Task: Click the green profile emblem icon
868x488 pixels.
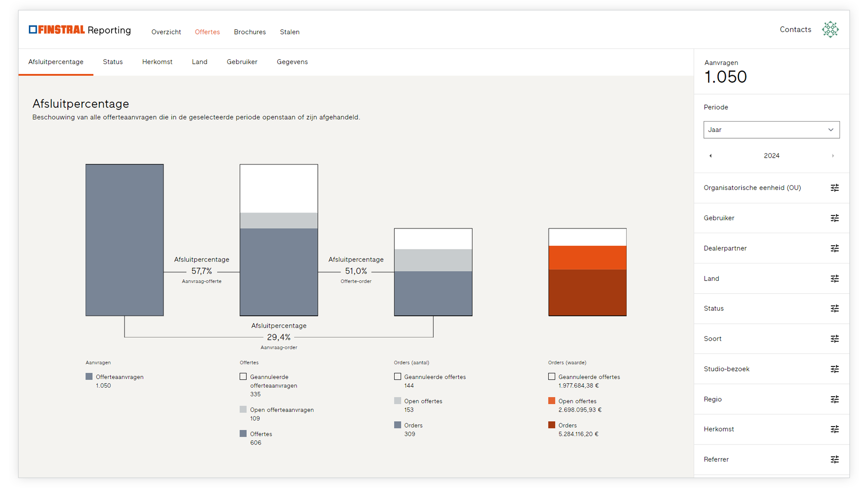Action: coord(830,29)
